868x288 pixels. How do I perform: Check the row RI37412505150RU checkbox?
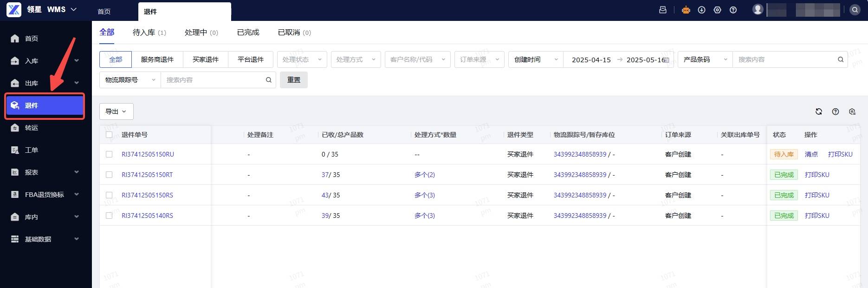click(109, 154)
